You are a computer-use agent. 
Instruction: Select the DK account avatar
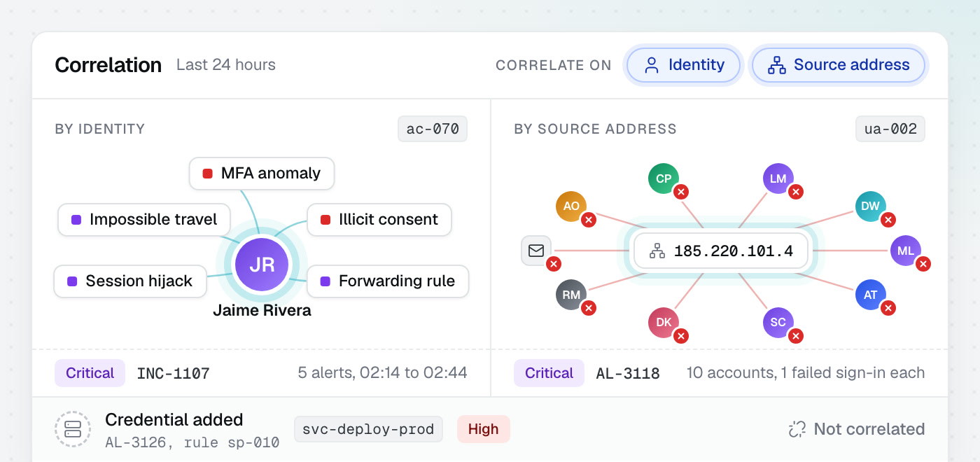(x=664, y=323)
